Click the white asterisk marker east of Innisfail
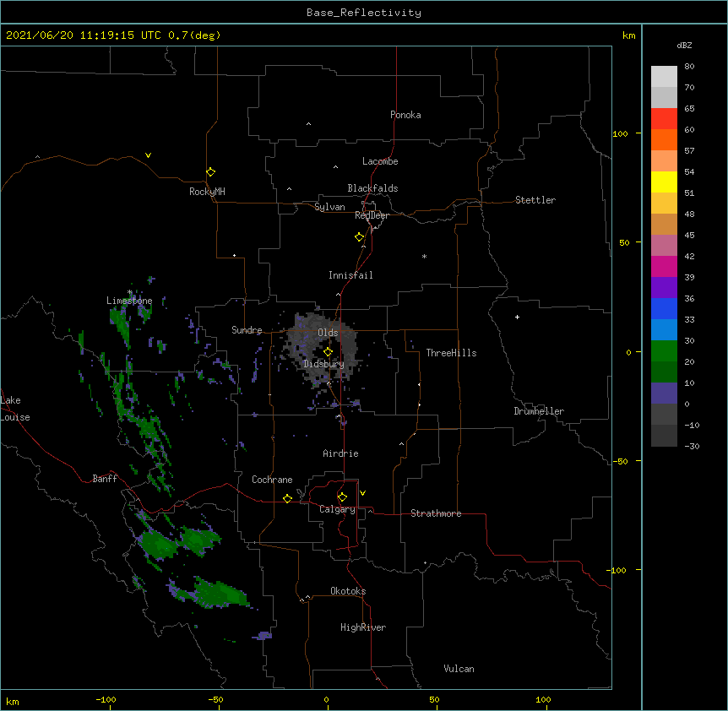728x711 pixels. [x=424, y=256]
